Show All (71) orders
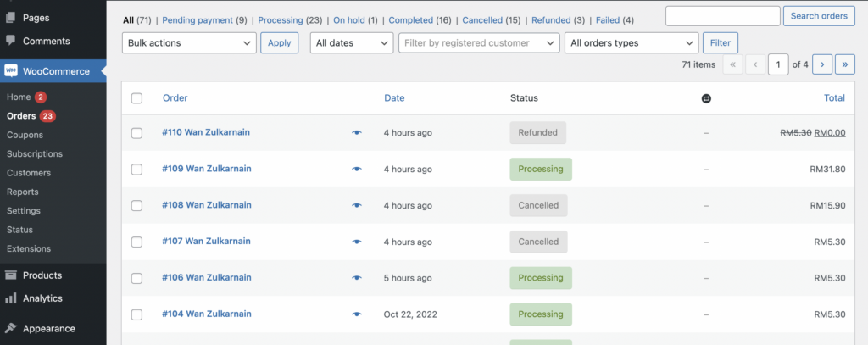Viewport: 868px width, 345px height. [138, 20]
